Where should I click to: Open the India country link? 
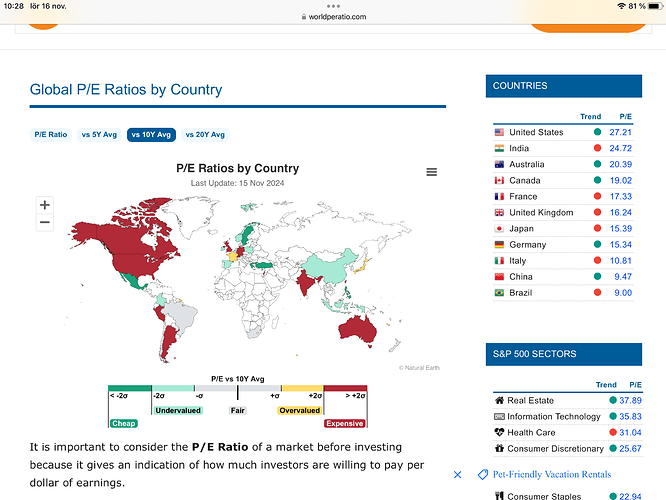tap(519, 148)
